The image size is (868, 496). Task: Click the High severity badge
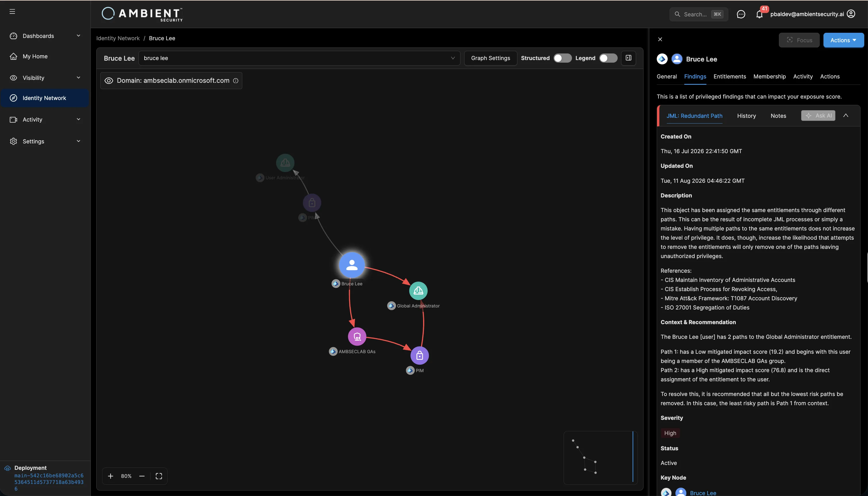coord(670,433)
